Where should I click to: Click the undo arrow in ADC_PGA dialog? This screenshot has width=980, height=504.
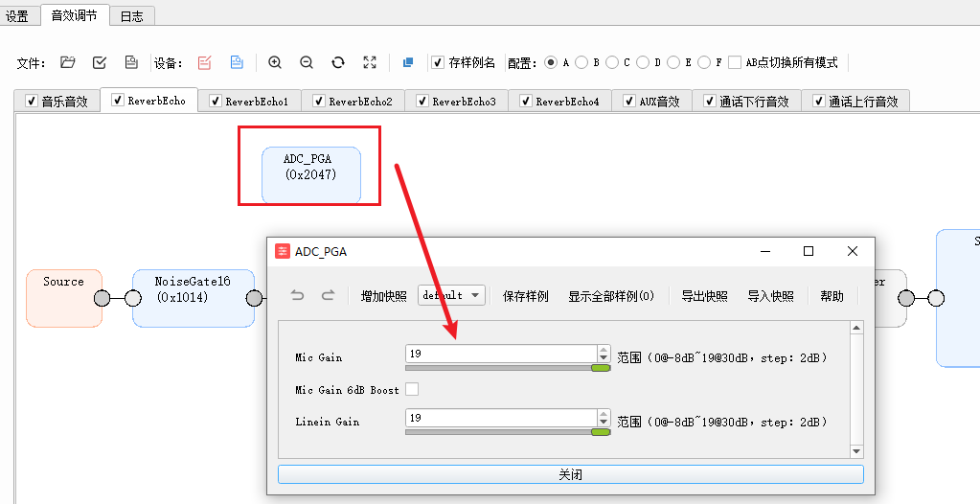[298, 296]
